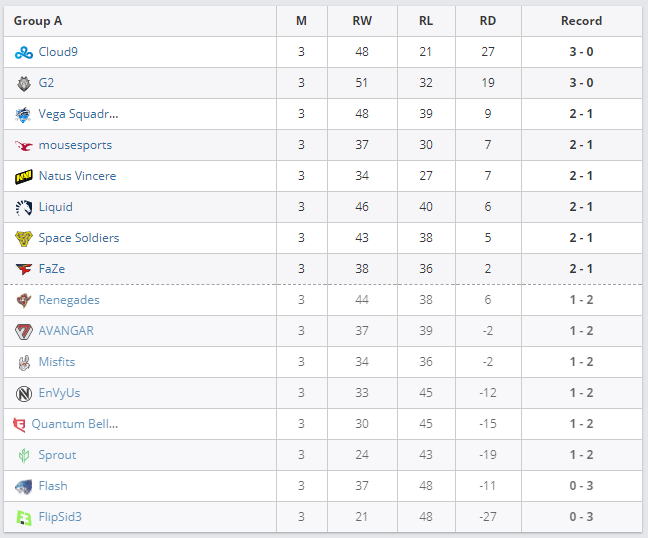This screenshot has width=648, height=538.
Task: Click the FaZe team logo icon
Action: 24,269
